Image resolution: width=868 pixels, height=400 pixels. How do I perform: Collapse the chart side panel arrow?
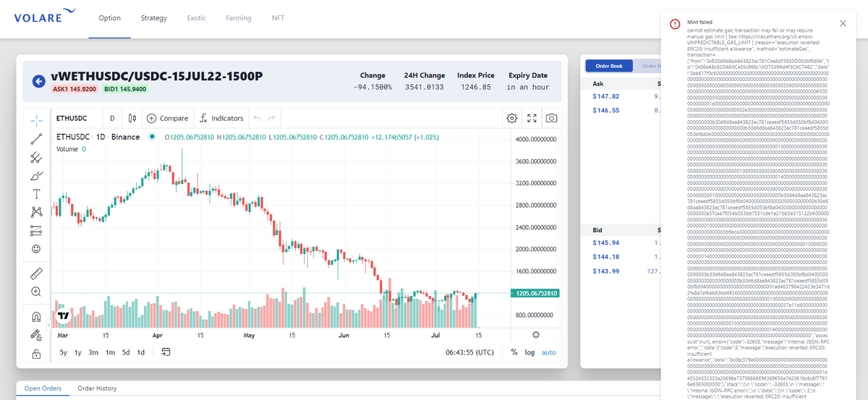(49, 326)
